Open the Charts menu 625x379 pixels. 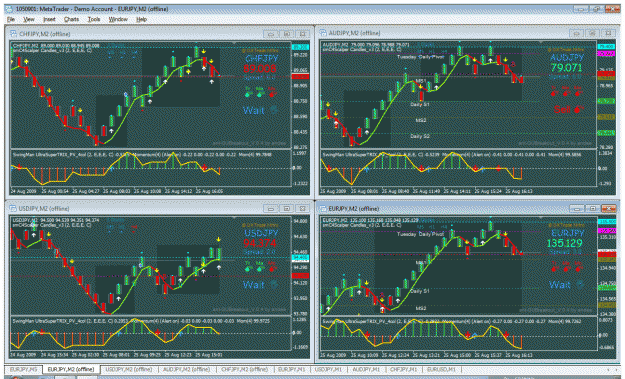[71, 19]
